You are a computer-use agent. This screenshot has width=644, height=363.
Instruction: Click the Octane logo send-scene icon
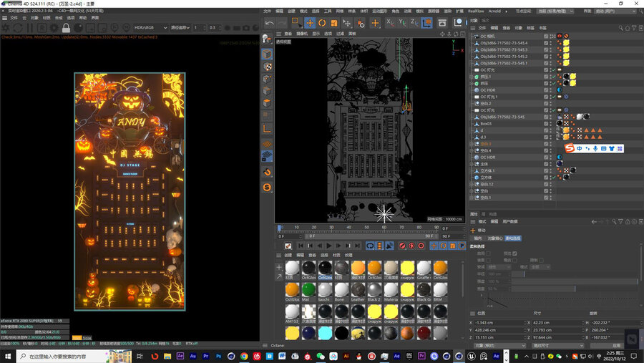pyautogui.click(x=6, y=28)
